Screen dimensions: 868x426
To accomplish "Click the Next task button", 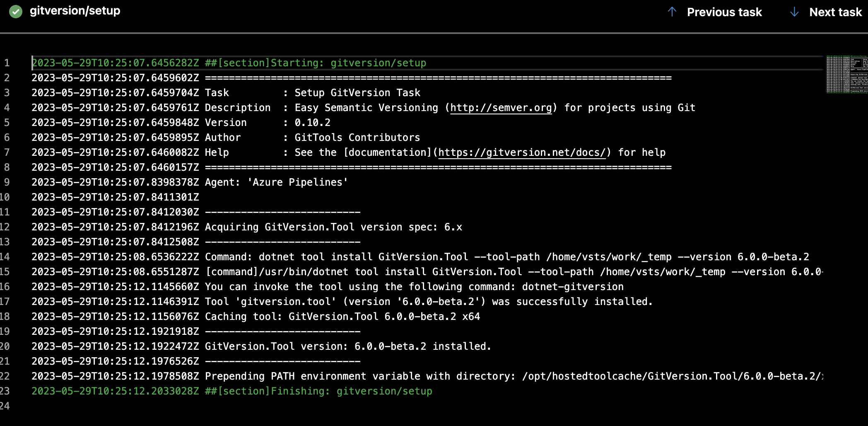I will [836, 12].
